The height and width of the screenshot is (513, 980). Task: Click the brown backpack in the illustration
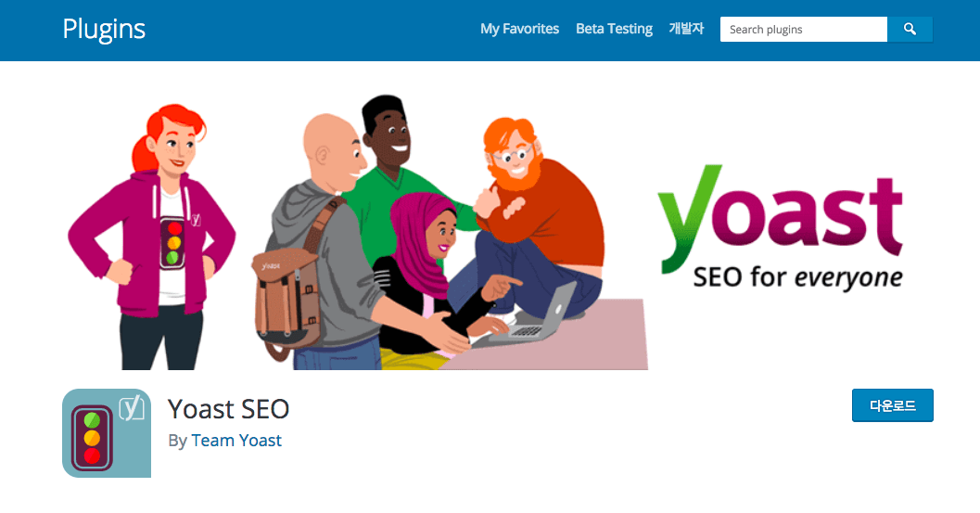point(286,294)
